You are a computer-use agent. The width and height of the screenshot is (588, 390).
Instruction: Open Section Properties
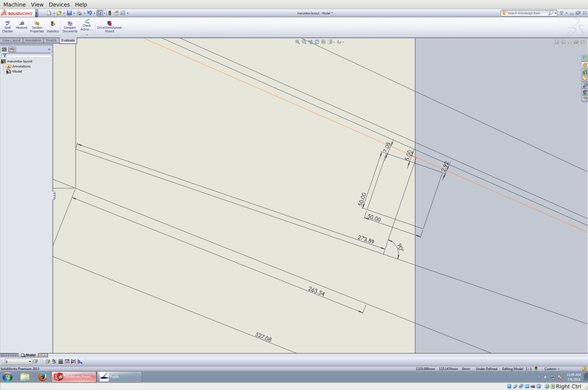(x=37, y=26)
